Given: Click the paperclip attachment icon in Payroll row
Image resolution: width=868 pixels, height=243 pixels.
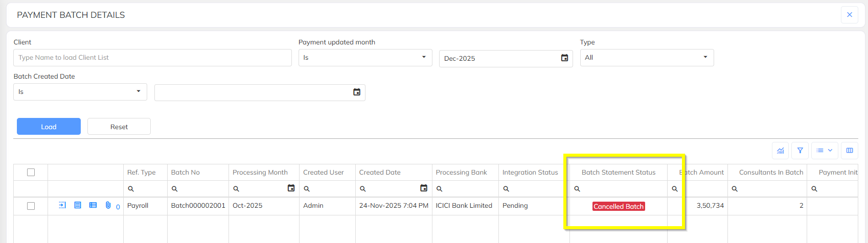Looking at the screenshot, I should [108, 205].
